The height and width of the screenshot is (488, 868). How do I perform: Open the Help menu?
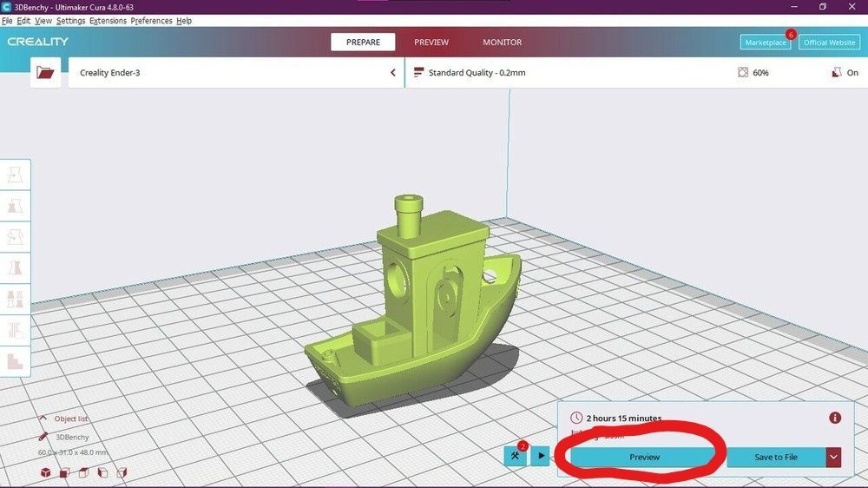click(184, 21)
